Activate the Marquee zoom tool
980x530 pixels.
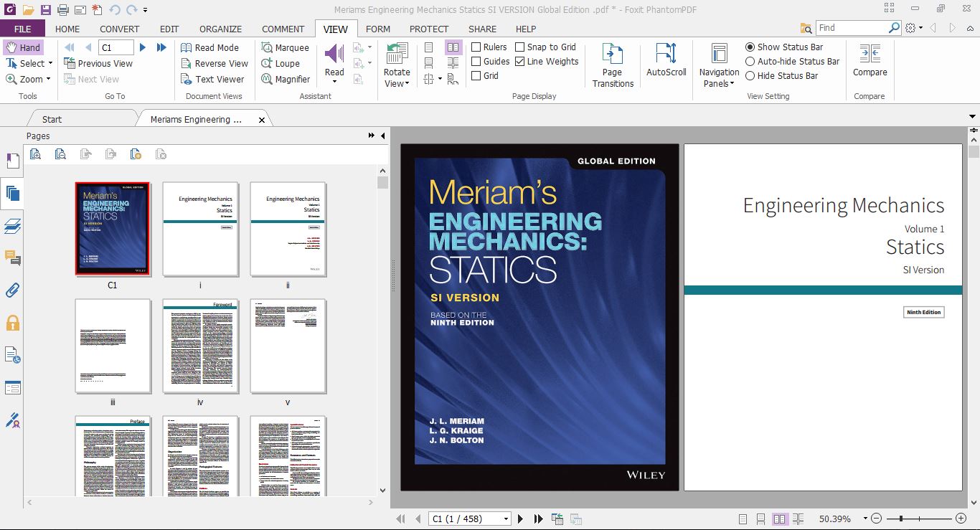coord(285,47)
